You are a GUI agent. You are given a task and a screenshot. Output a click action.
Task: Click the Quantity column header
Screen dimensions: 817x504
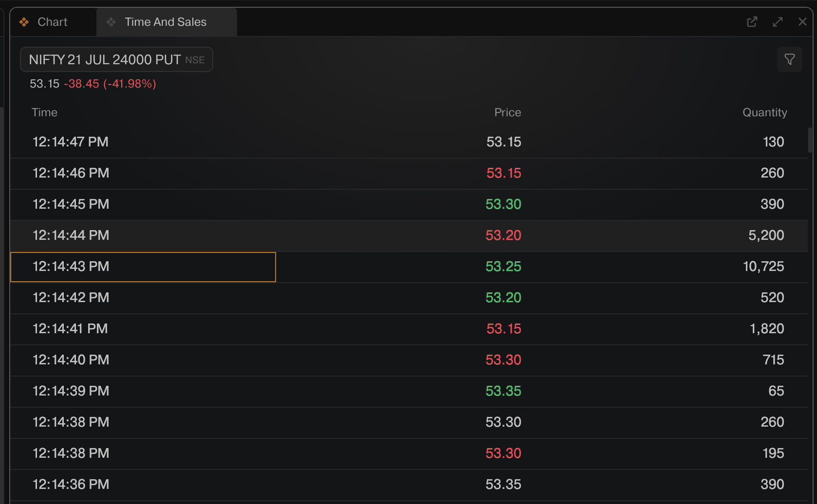(764, 112)
